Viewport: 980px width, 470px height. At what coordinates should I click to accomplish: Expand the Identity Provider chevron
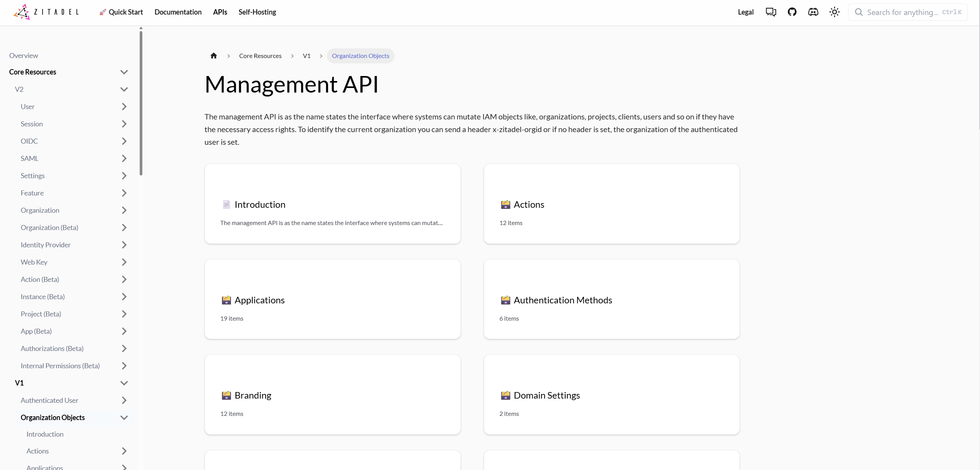click(x=124, y=245)
